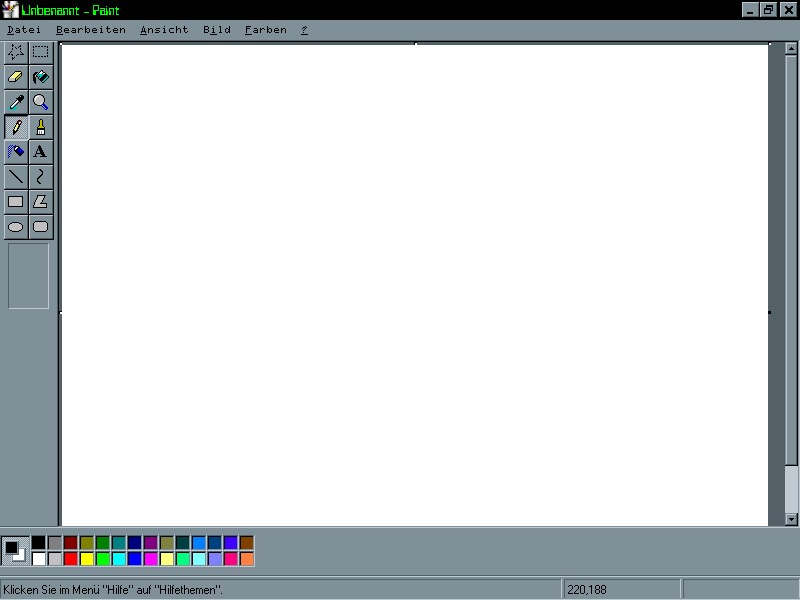This screenshot has width=800, height=600.
Task: Pick the Polygon tool
Action: pyautogui.click(x=41, y=202)
